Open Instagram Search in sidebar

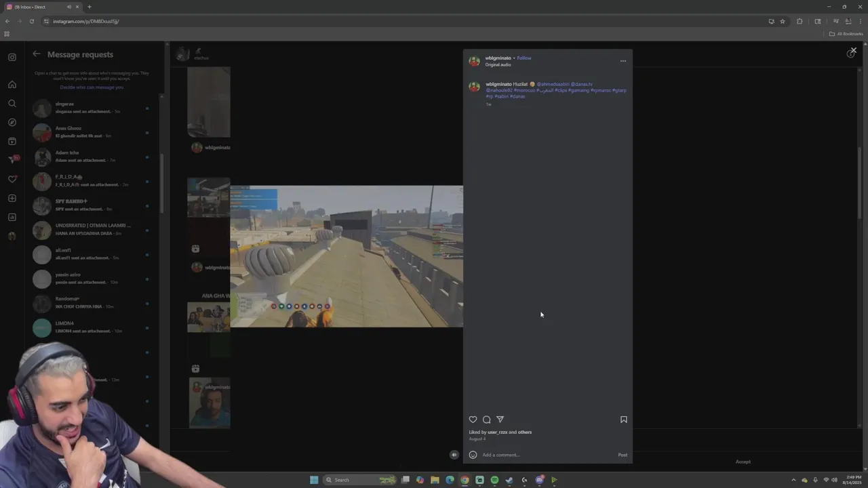[12, 104]
